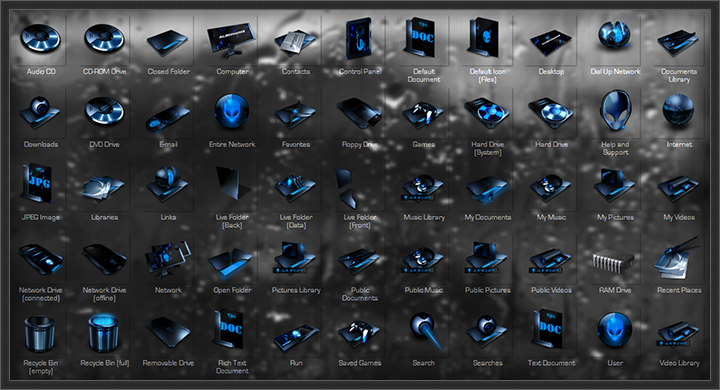Select the Entire Network alien orb icon
720x390 pixels.
(x=232, y=111)
